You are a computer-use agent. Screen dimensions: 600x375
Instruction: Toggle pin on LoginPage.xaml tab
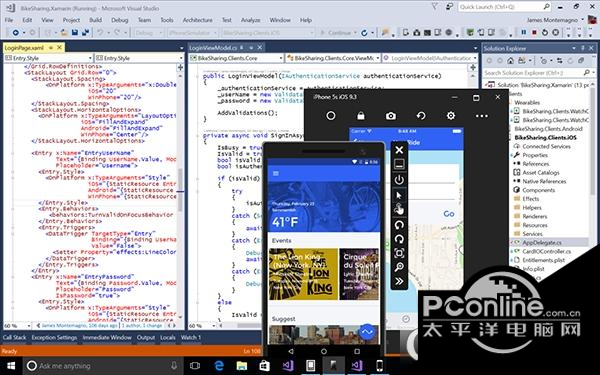click(51, 48)
